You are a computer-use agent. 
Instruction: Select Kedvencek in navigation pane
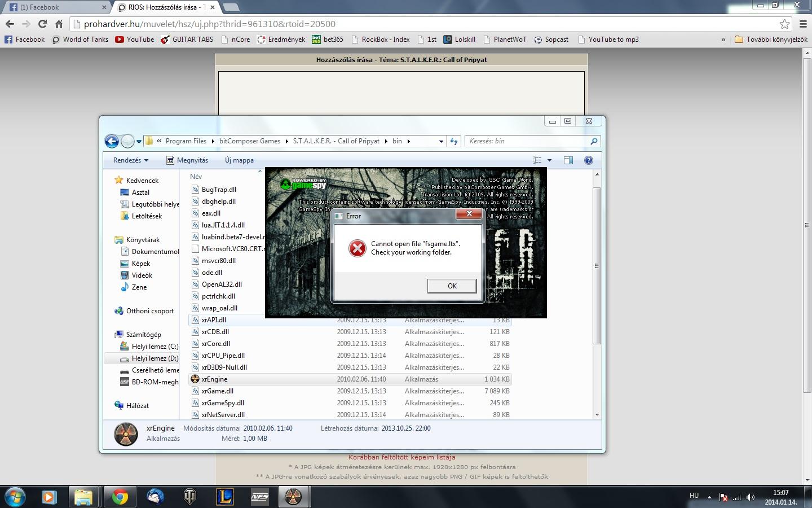pos(136,181)
